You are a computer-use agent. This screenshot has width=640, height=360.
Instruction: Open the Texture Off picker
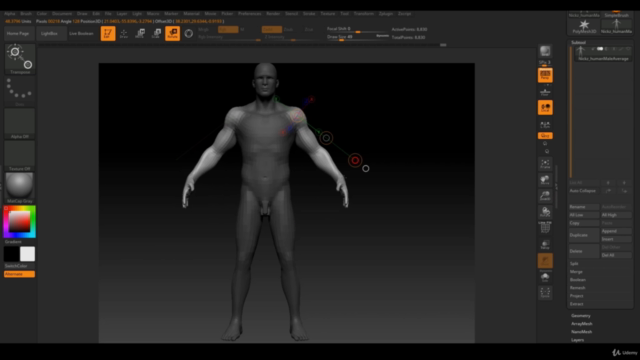click(20, 156)
